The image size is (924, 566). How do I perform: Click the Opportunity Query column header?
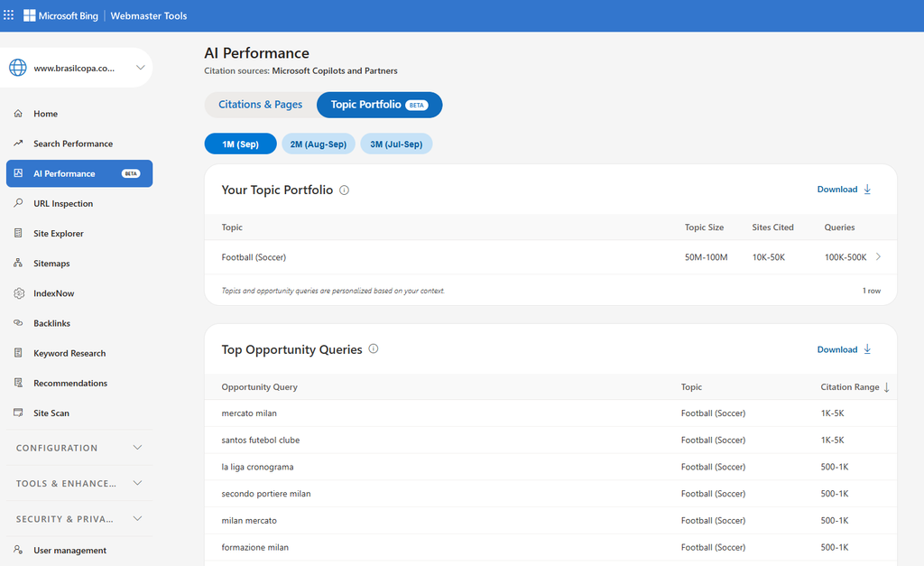(259, 386)
